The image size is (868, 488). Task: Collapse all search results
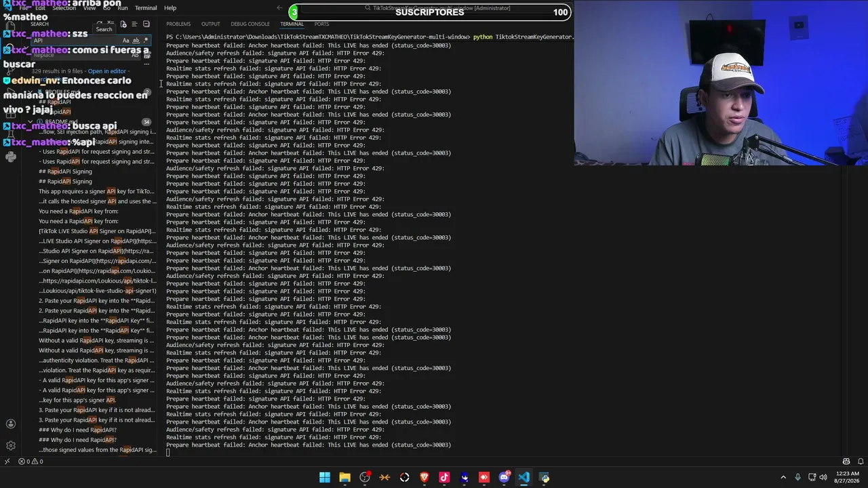click(146, 24)
